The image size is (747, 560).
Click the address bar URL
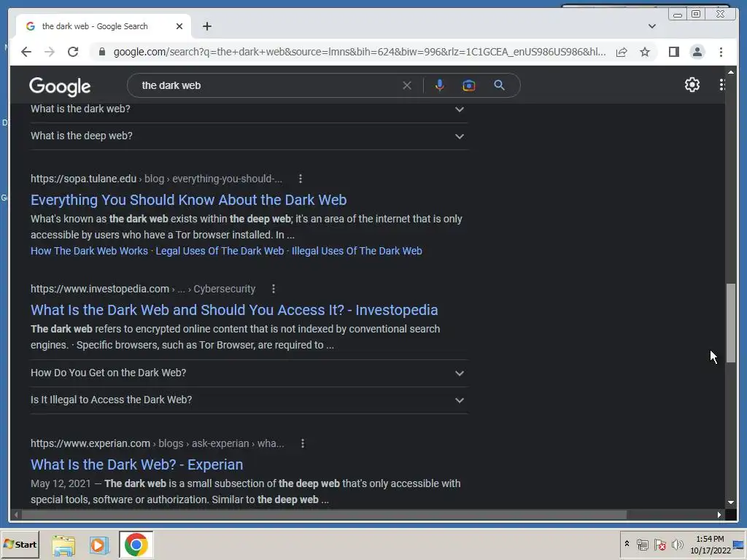point(360,52)
